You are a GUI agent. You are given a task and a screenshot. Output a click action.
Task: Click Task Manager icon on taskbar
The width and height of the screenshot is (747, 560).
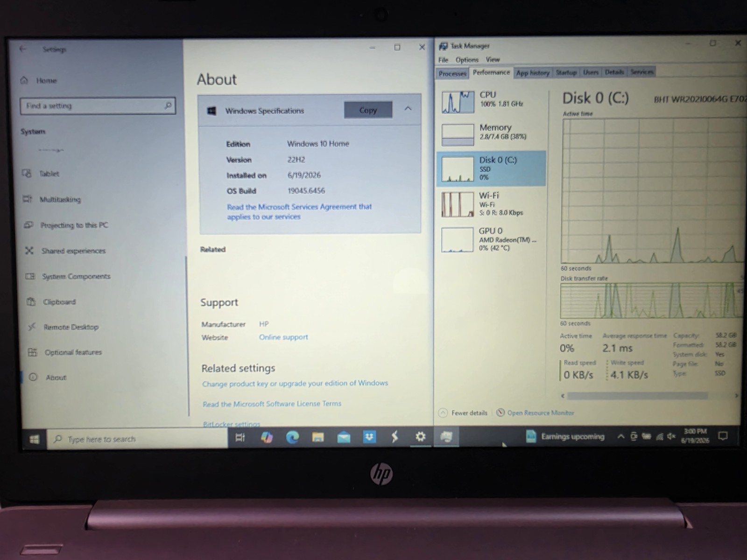click(x=446, y=437)
